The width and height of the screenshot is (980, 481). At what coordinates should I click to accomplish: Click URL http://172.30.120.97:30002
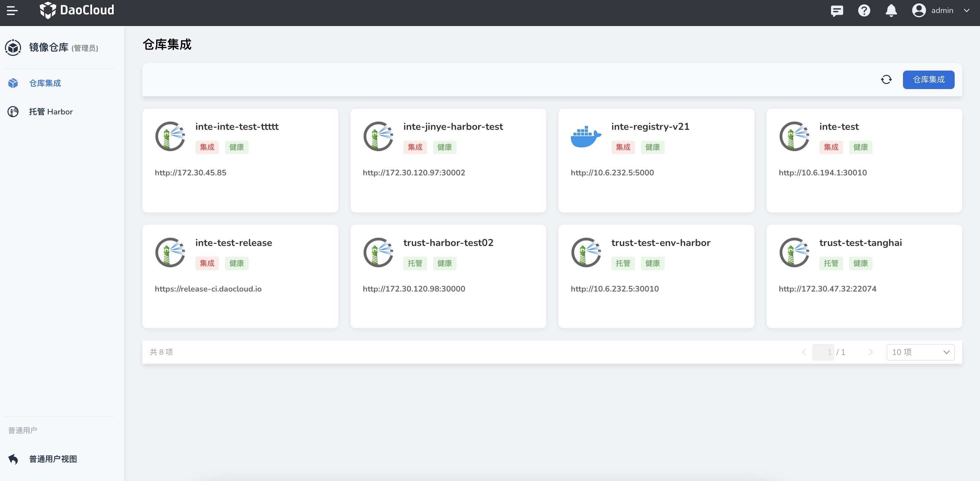coord(414,173)
